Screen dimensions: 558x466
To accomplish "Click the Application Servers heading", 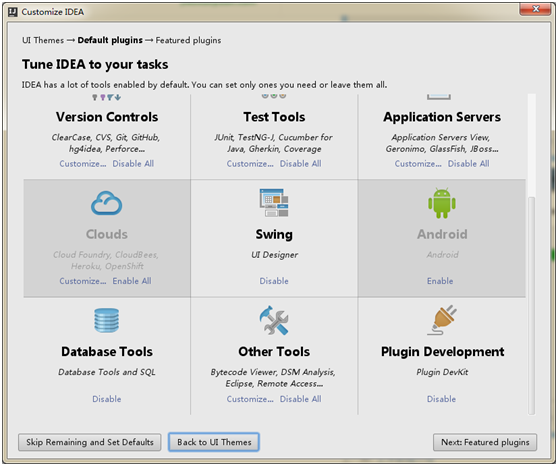I will coord(442,117).
